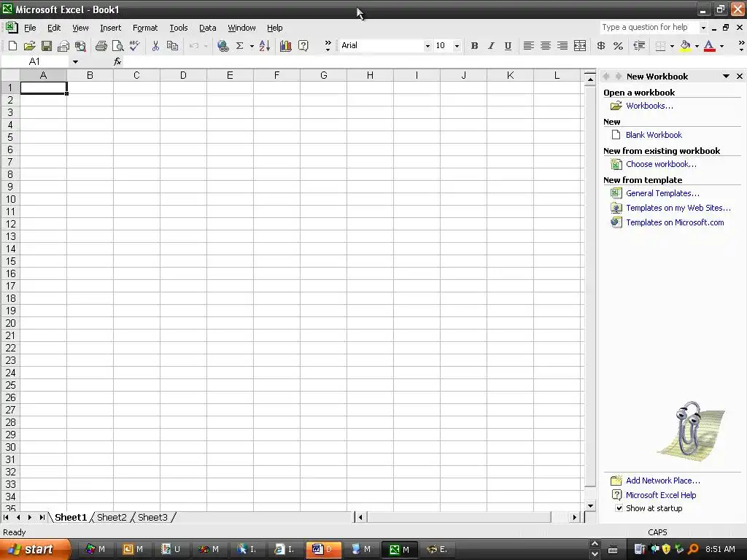Open Templates on Microsoft.com link
Viewport: 747px width, 560px height.
pyautogui.click(x=675, y=222)
